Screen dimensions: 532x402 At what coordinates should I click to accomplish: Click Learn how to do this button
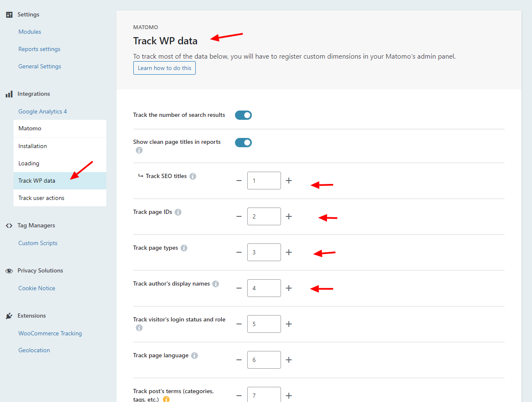click(x=164, y=68)
